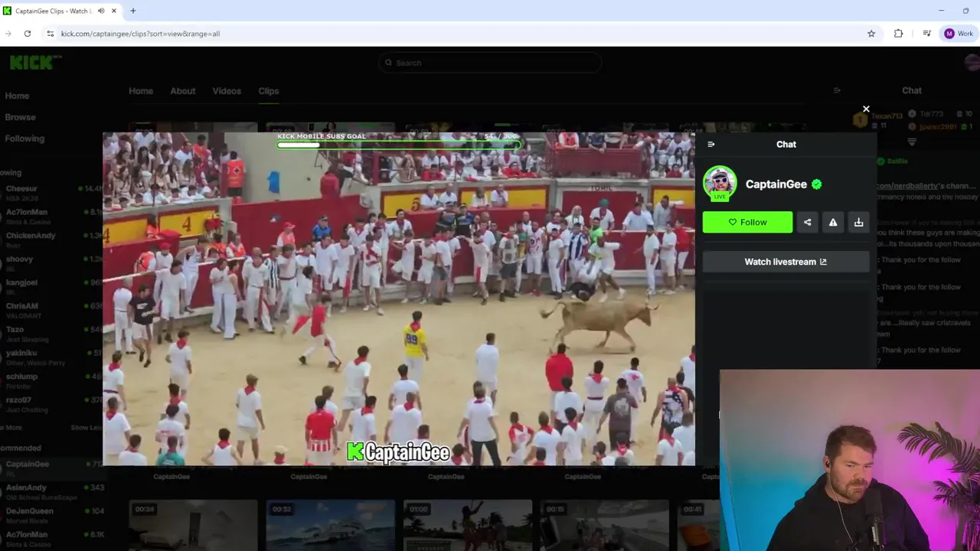Reload the browser page
The width and height of the screenshot is (980, 551).
(x=28, y=34)
